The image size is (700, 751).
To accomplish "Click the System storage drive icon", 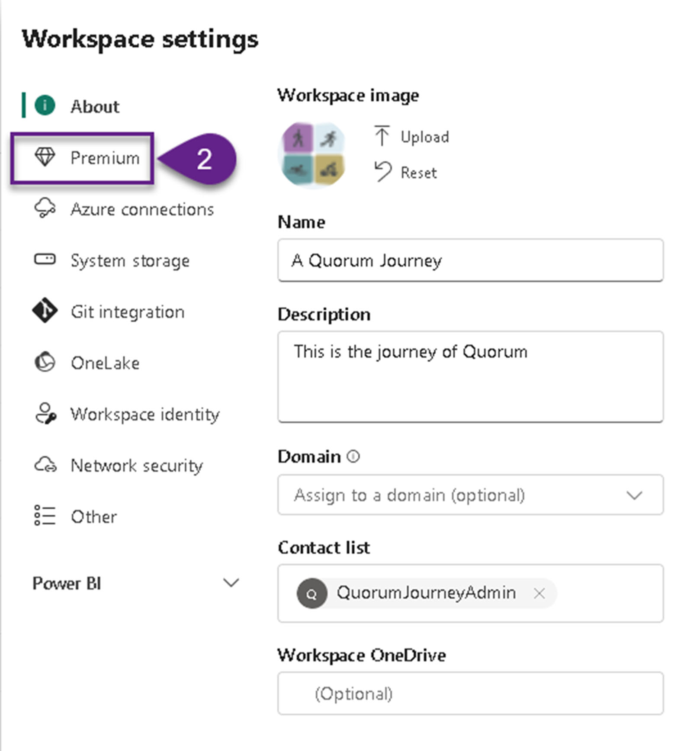I will [x=45, y=260].
